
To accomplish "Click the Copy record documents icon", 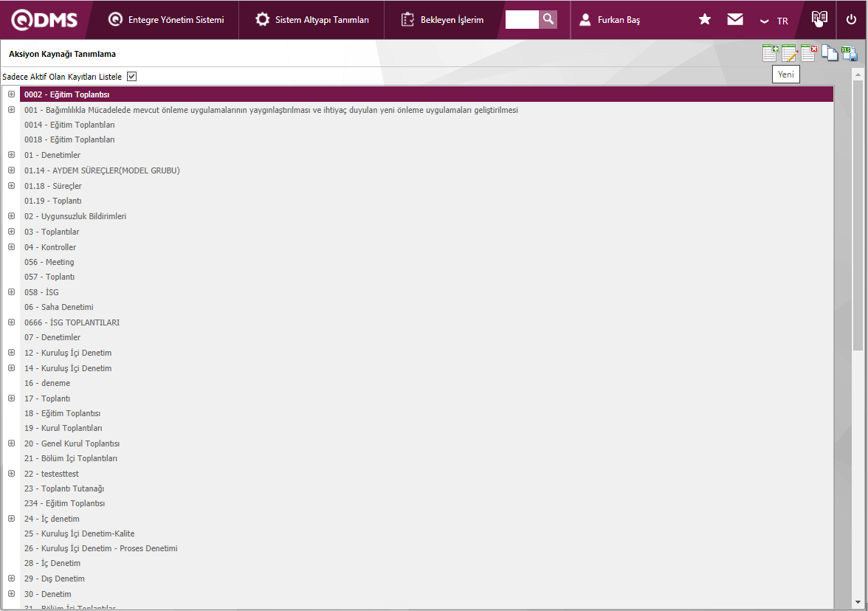I will click(830, 53).
